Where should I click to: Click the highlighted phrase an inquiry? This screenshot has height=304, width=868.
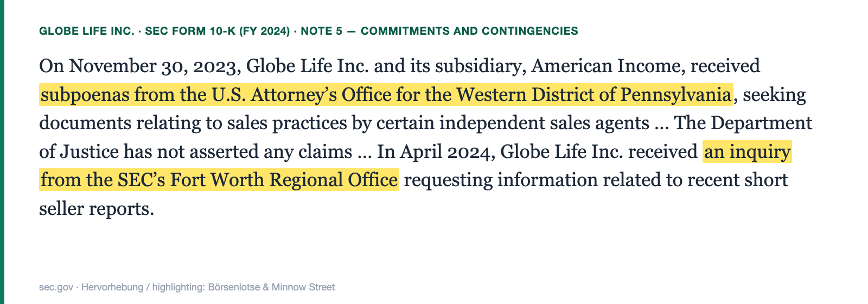(x=747, y=151)
